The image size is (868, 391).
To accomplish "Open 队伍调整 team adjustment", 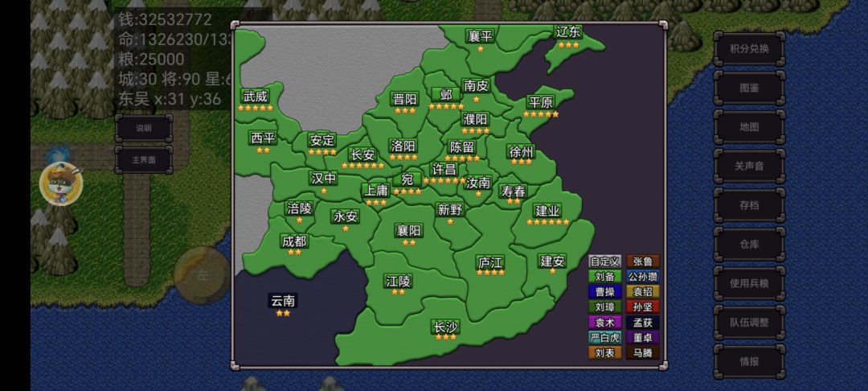I will coord(749,323).
